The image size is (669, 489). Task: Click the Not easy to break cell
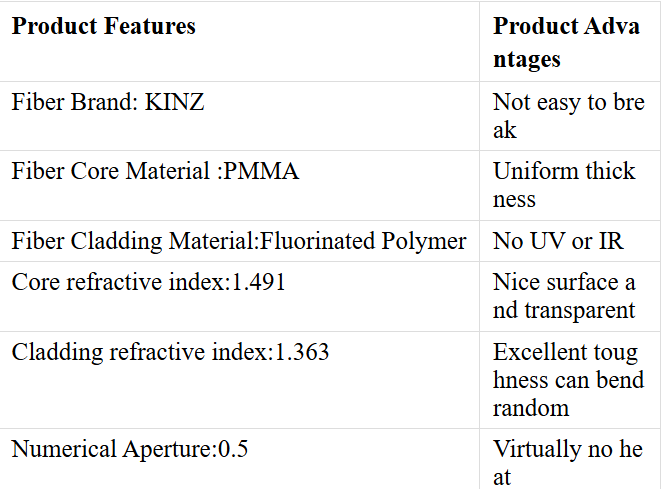(x=570, y=116)
